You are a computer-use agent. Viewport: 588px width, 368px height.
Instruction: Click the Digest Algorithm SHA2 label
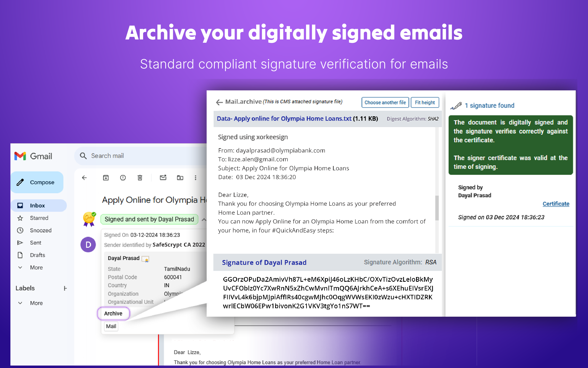tap(413, 119)
